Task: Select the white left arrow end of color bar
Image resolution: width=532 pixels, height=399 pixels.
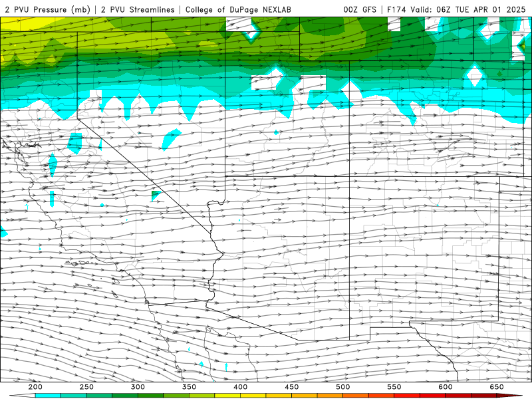Action: [x=22, y=396]
